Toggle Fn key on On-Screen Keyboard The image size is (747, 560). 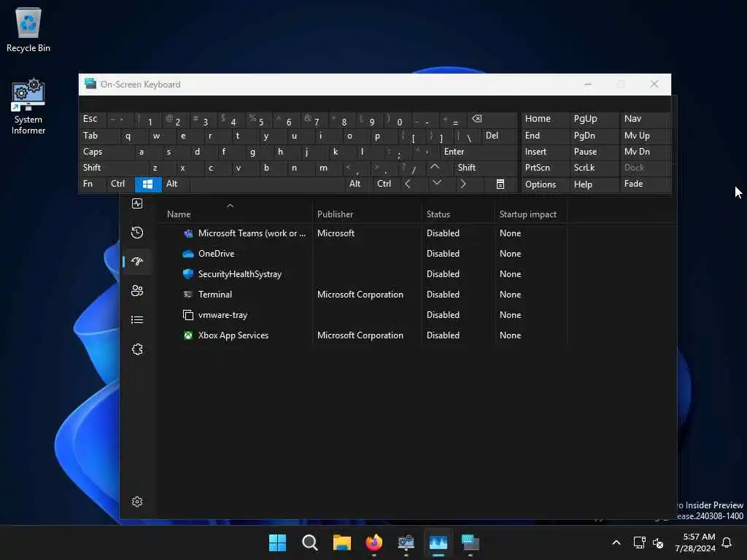(x=93, y=184)
